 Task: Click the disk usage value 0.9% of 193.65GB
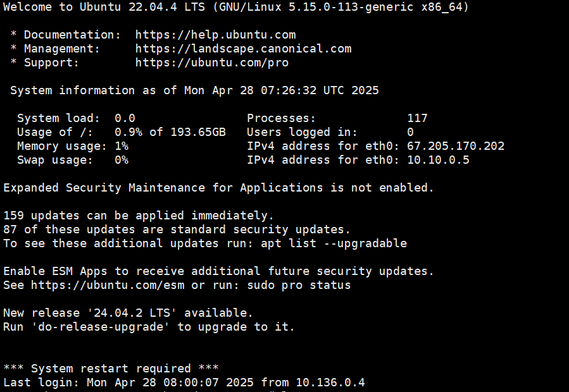pos(170,132)
